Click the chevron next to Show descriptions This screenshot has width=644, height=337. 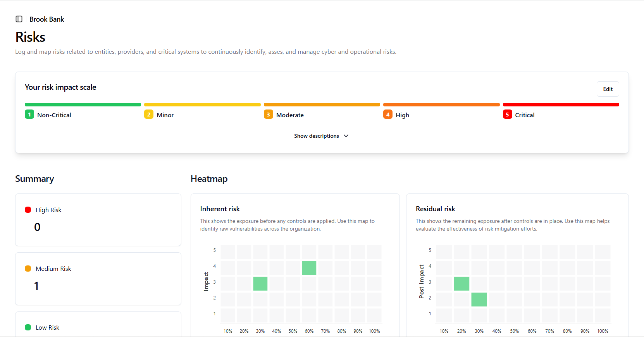346,136
